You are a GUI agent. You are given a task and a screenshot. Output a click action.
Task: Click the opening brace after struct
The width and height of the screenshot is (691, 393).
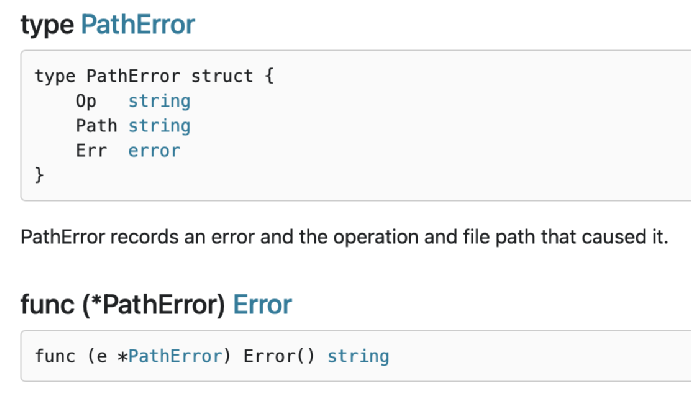tap(269, 76)
